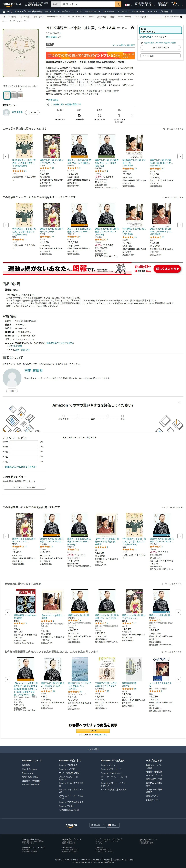Click トップへ戻る back to top bar
The height and width of the screenshot is (868, 186).
pyautogui.click(x=93, y=749)
